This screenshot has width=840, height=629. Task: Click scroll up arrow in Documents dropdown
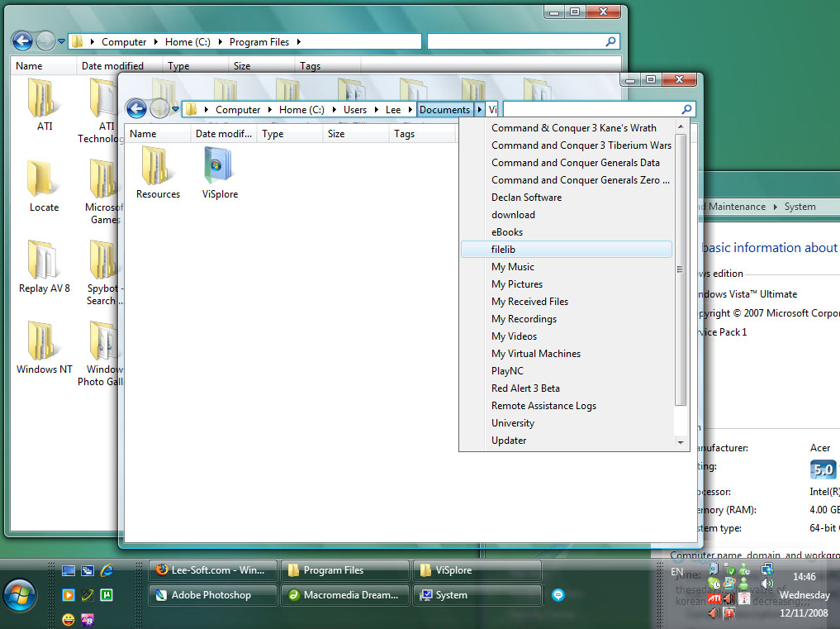tap(681, 126)
